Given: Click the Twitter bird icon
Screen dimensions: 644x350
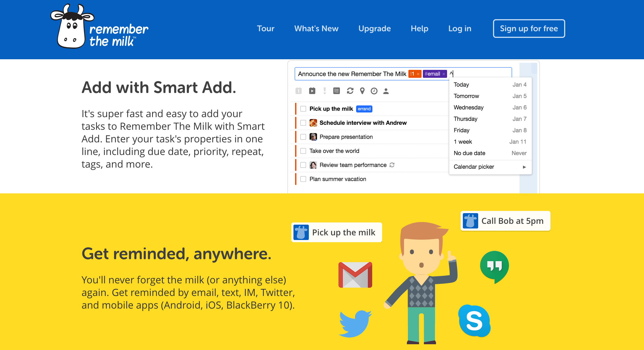Looking at the screenshot, I should click(355, 324).
